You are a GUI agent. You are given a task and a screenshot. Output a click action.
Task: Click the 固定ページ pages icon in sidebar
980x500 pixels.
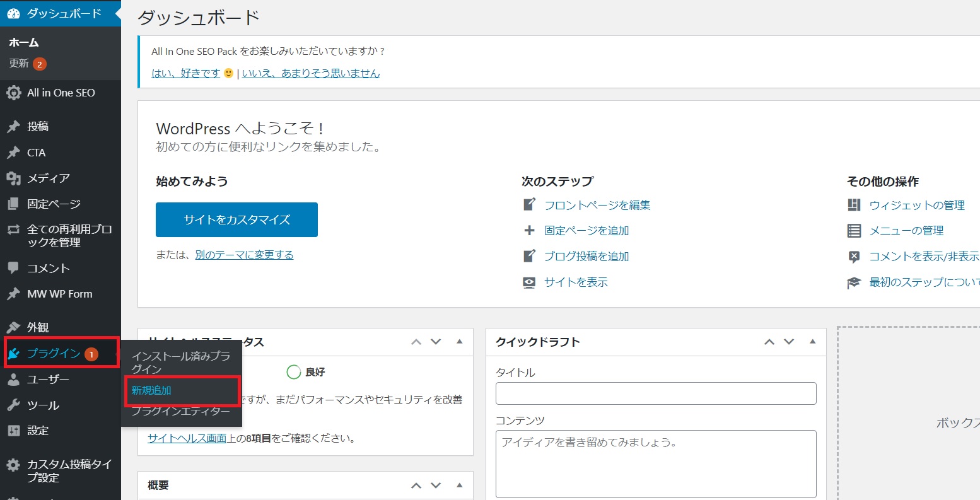(x=13, y=204)
